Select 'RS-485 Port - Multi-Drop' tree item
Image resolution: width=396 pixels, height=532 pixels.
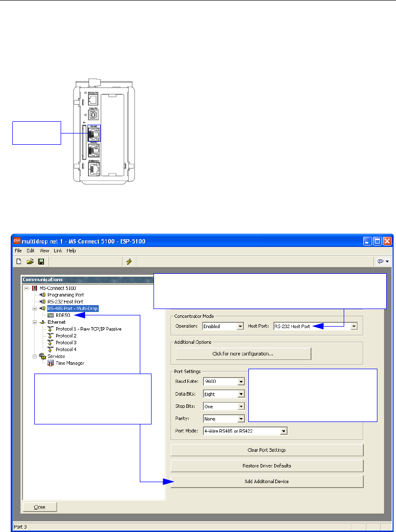click(x=73, y=309)
